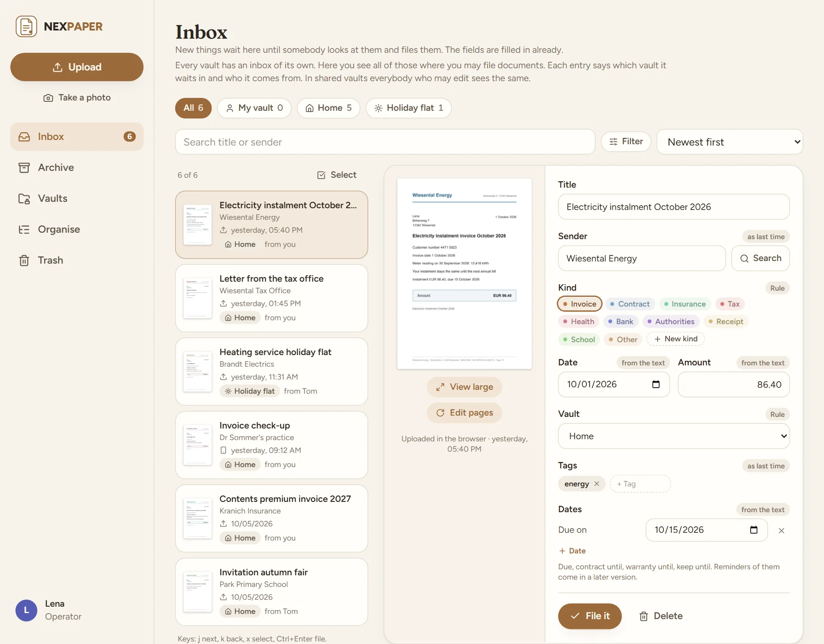This screenshot has height=644, width=824.
Task: Open the Filter options
Action: pos(626,142)
